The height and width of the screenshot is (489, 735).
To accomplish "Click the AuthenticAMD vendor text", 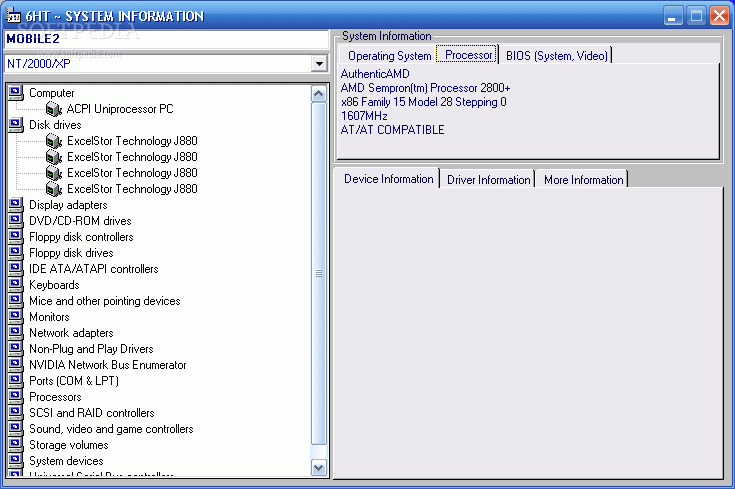I will [x=375, y=74].
